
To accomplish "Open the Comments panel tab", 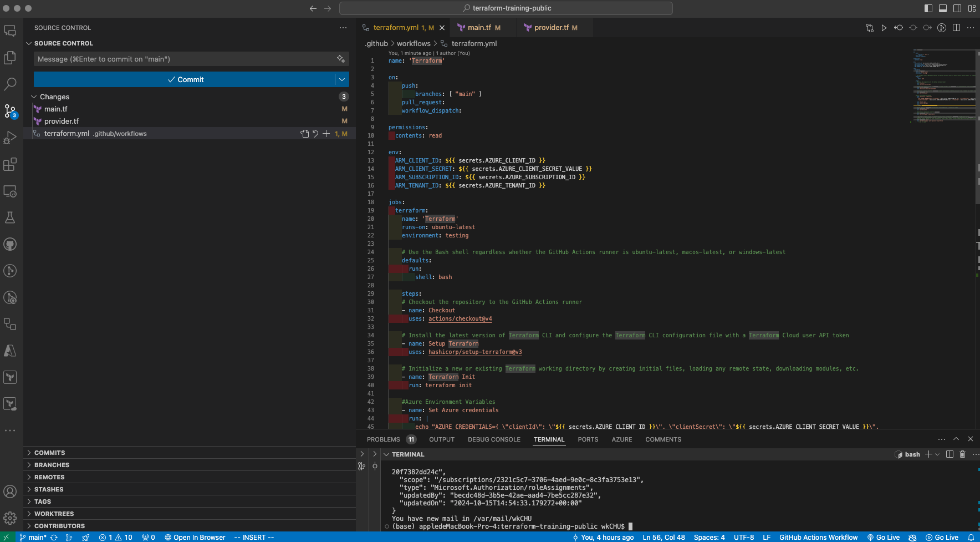I will 663,439.
